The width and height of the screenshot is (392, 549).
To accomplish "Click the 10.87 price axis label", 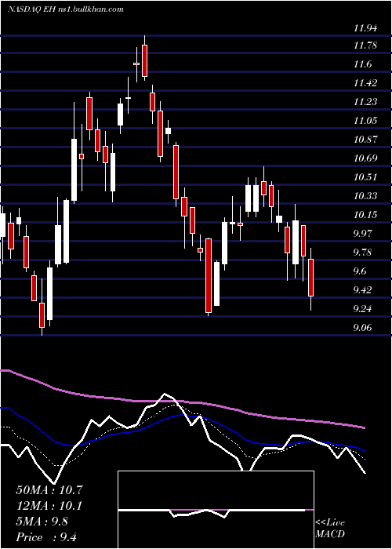I will 365,140.
